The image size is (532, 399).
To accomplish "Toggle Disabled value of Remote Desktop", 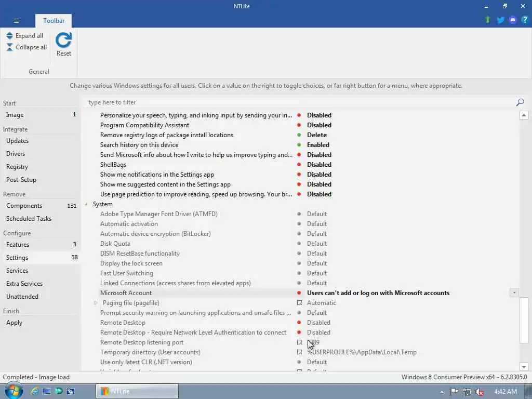I will pyautogui.click(x=318, y=323).
